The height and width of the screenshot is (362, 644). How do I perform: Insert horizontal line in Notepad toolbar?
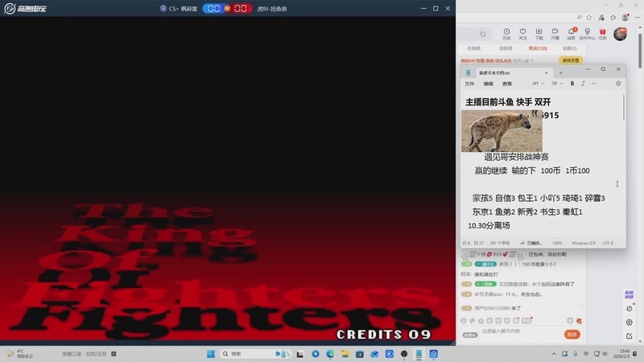(594, 84)
